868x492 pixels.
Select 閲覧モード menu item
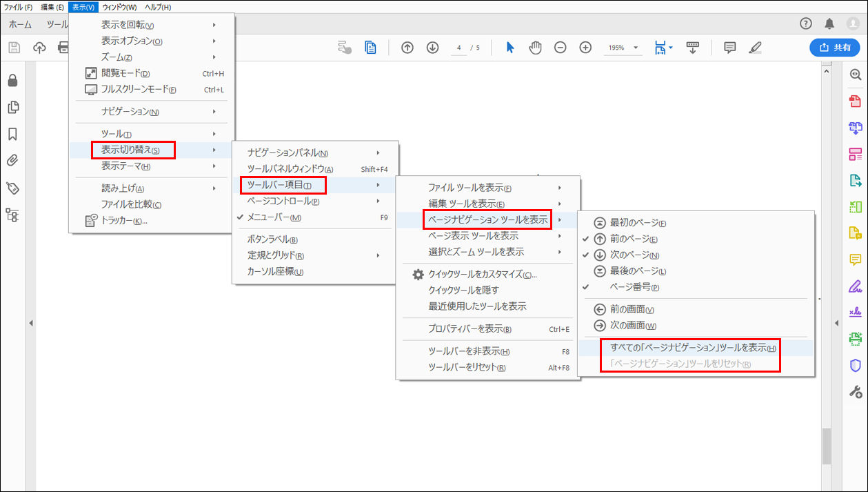152,73
